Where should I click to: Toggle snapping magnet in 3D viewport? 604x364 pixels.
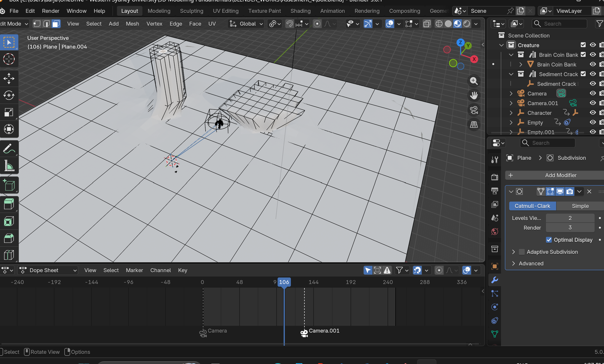[x=289, y=24]
